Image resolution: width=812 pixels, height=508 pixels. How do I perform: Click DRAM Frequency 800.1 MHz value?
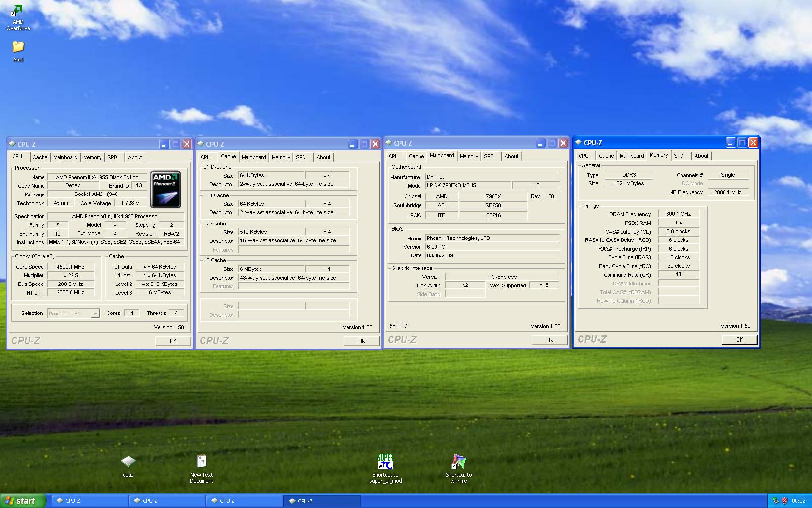(x=679, y=214)
